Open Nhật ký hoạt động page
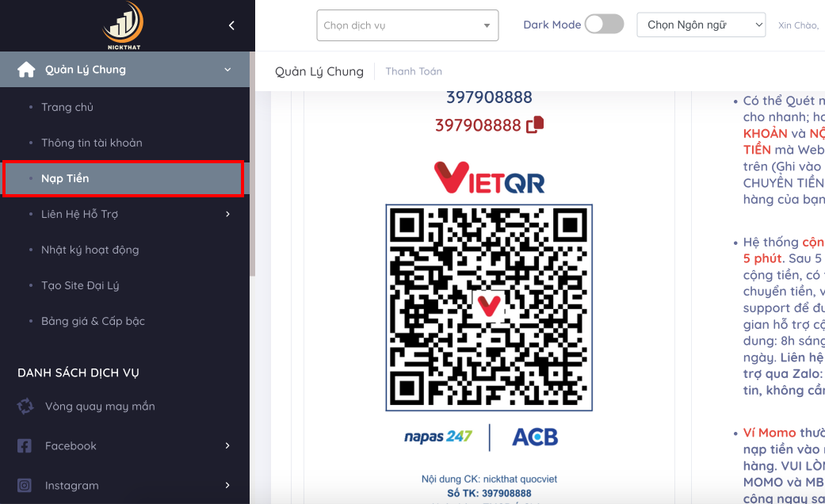This screenshot has height=504, width=825. click(90, 250)
